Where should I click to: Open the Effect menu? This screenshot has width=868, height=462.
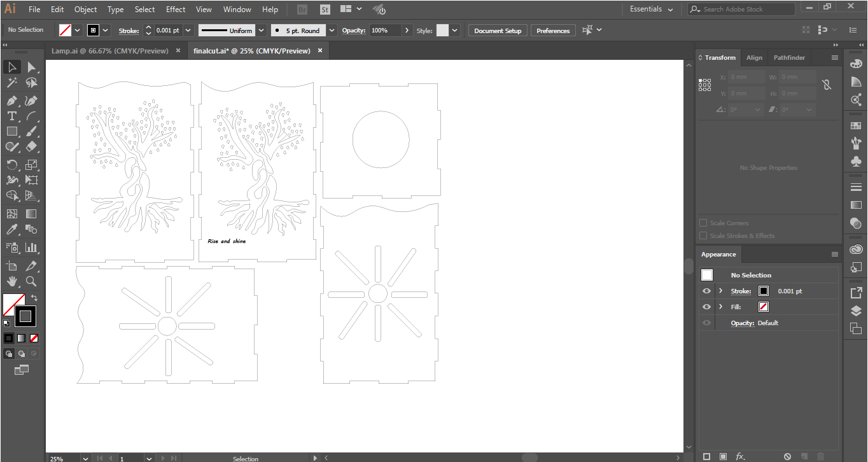176,10
